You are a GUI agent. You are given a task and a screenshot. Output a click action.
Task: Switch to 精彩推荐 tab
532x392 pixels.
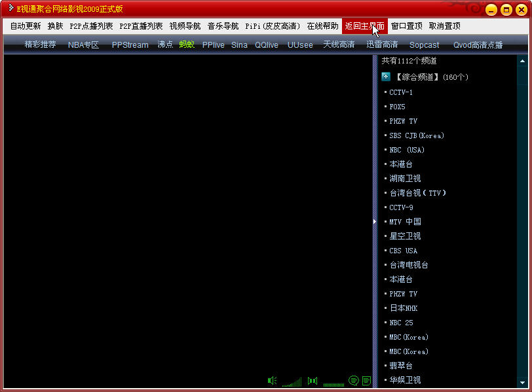41,45
